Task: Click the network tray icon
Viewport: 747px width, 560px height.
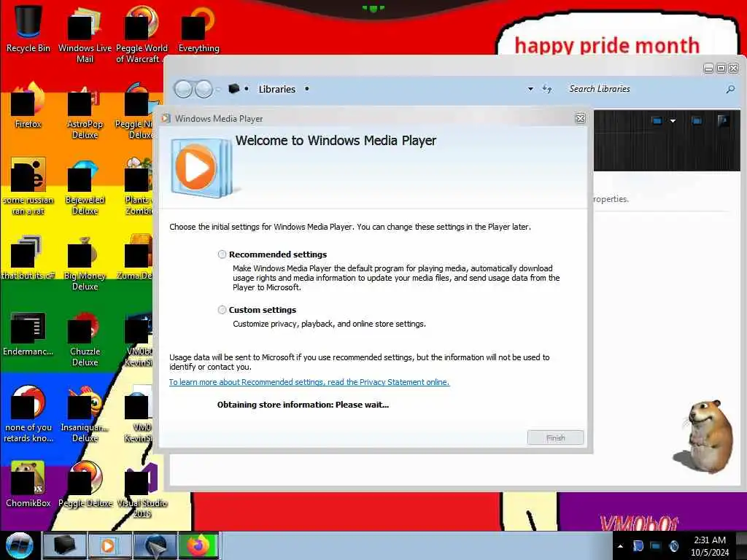Action: (656, 546)
